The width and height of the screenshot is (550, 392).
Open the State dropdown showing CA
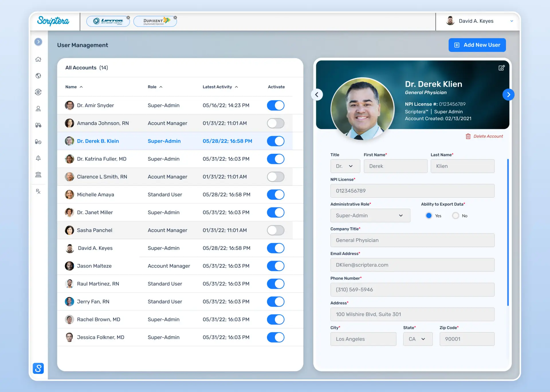click(418, 339)
